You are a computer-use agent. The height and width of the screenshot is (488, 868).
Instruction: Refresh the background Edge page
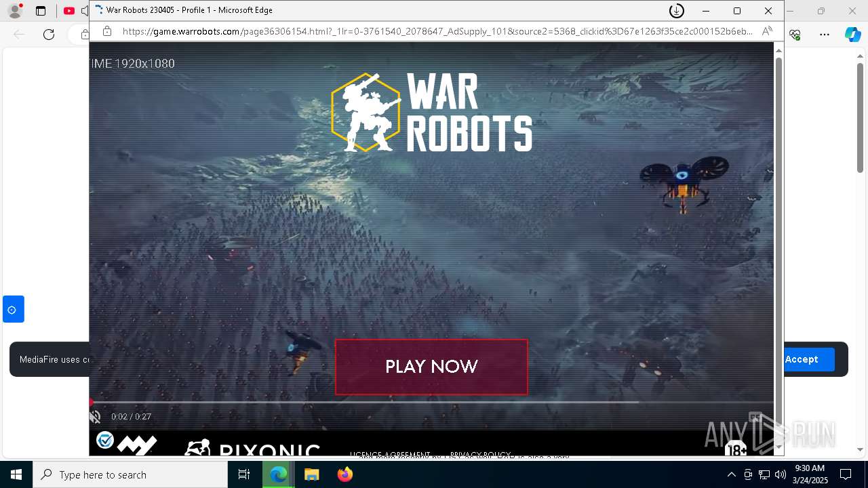click(49, 35)
